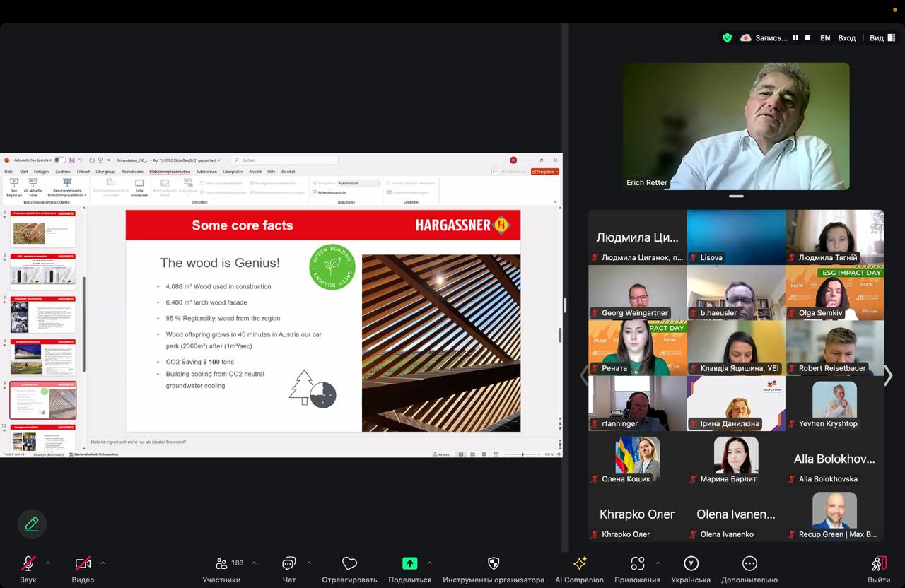Go to next gallery page arrow
The height and width of the screenshot is (588, 905).
pos(888,375)
